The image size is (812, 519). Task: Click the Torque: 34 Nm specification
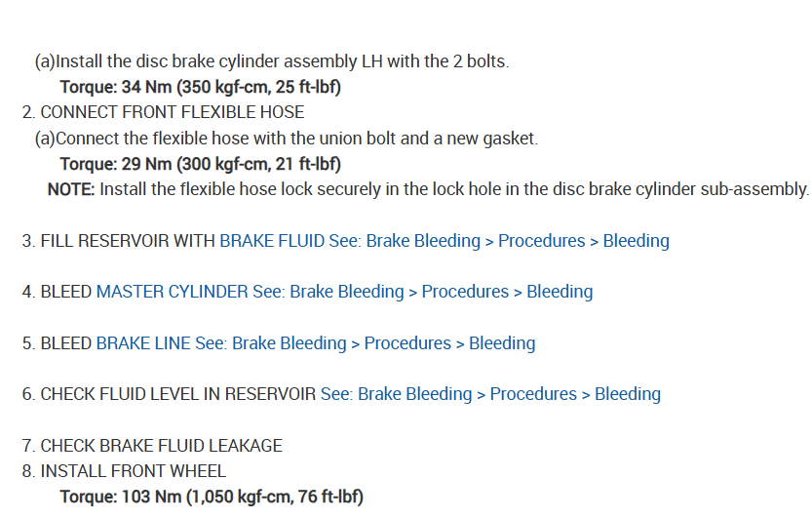click(x=200, y=87)
